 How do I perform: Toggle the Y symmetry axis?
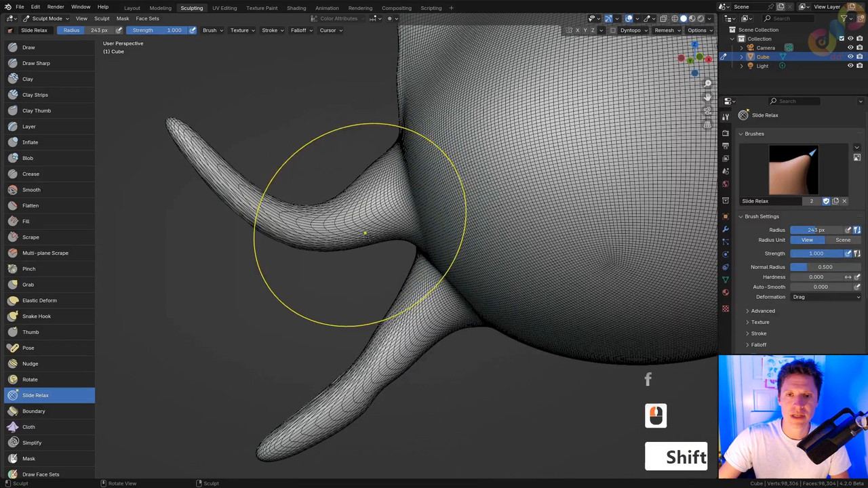click(x=585, y=30)
